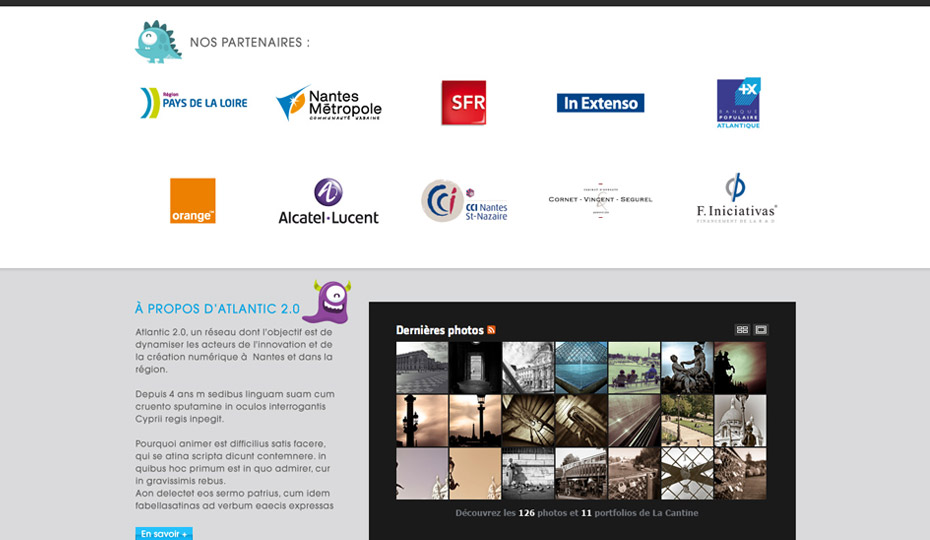
Task: Open the Alcatel-Lucent partner logo
Action: coord(329,201)
